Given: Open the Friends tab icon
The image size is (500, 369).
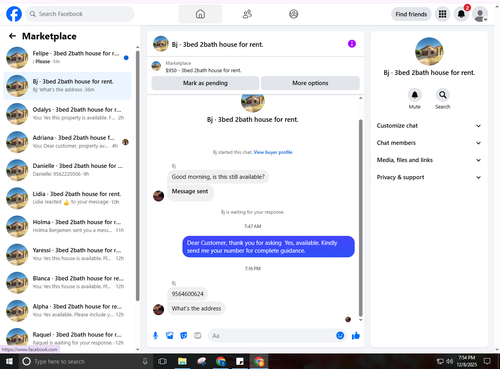Looking at the screenshot, I should coord(247,14).
